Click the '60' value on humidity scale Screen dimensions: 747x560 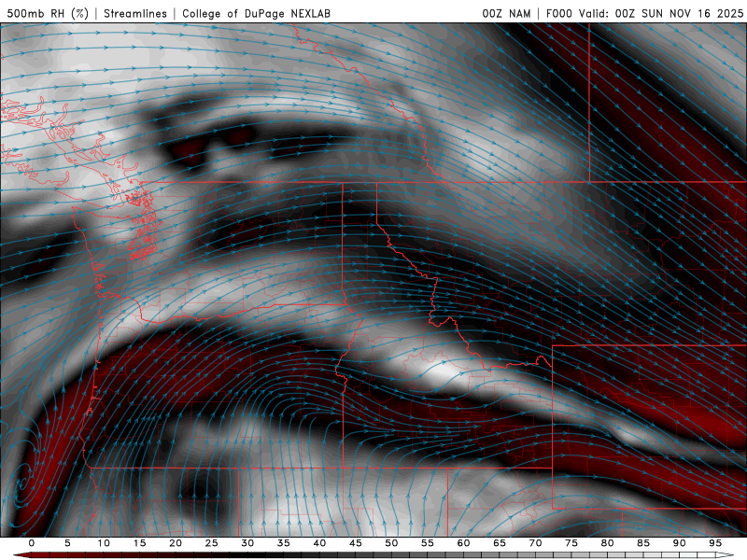(x=463, y=543)
